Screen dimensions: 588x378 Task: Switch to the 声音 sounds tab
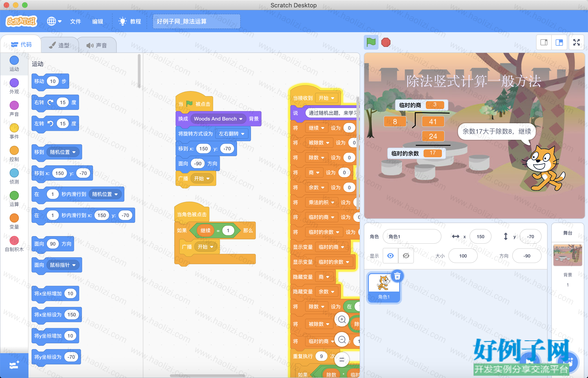tap(97, 45)
